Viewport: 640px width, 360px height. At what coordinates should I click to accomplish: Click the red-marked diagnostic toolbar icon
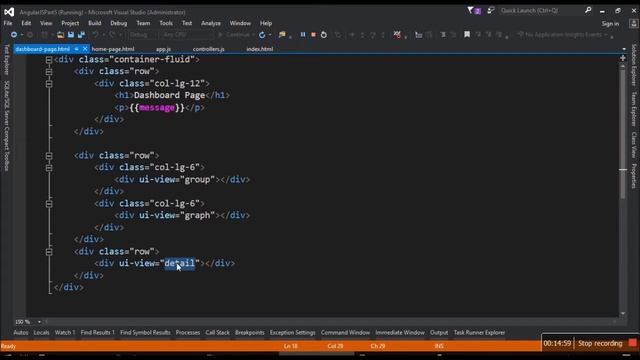(x=397, y=35)
